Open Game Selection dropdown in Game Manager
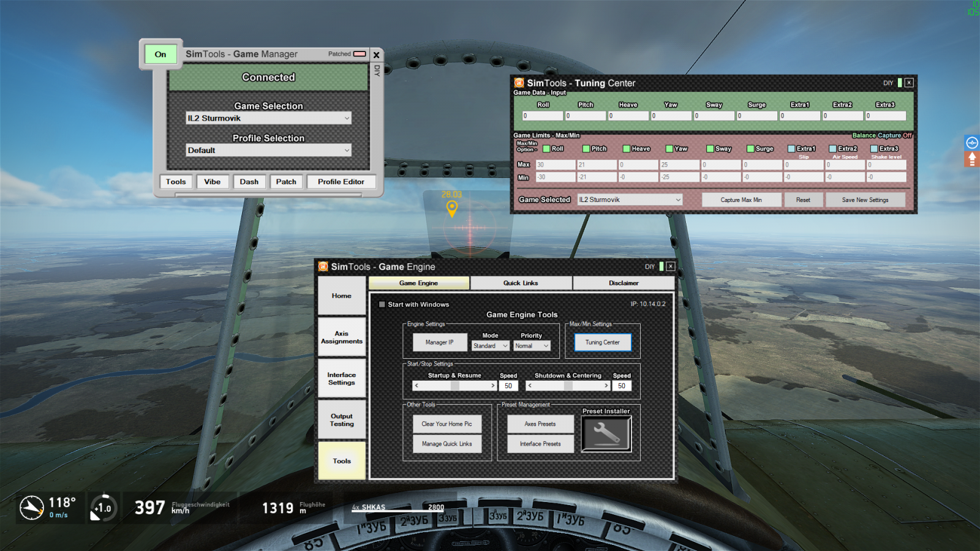The height and width of the screenshot is (551, 980). [269, 118]
